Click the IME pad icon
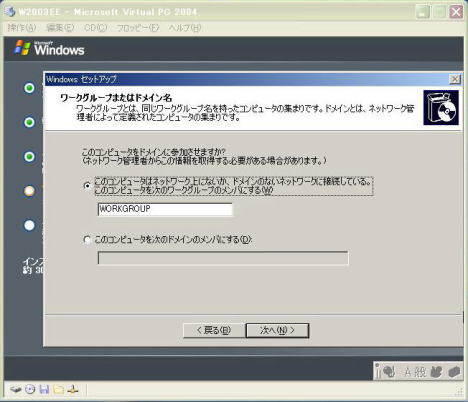 point(436,371)
